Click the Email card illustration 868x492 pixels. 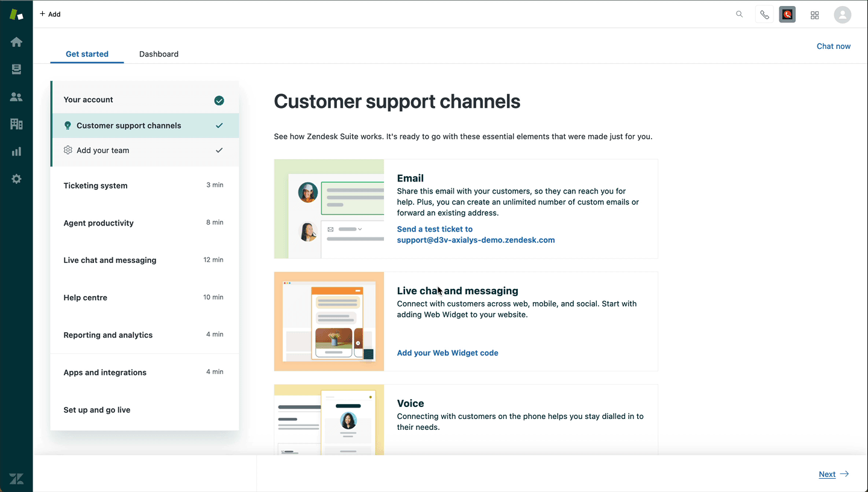329,209
